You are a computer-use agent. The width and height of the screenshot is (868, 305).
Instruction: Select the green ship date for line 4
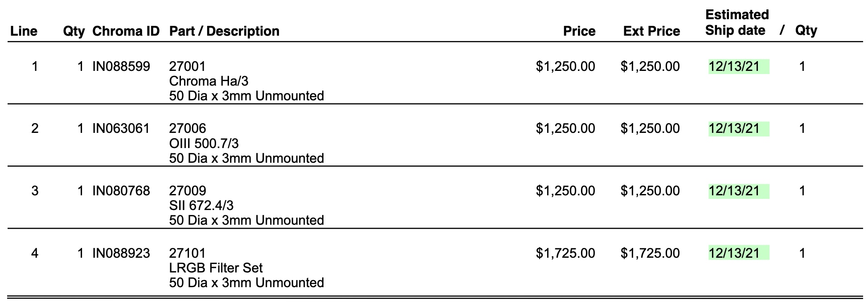739,253
